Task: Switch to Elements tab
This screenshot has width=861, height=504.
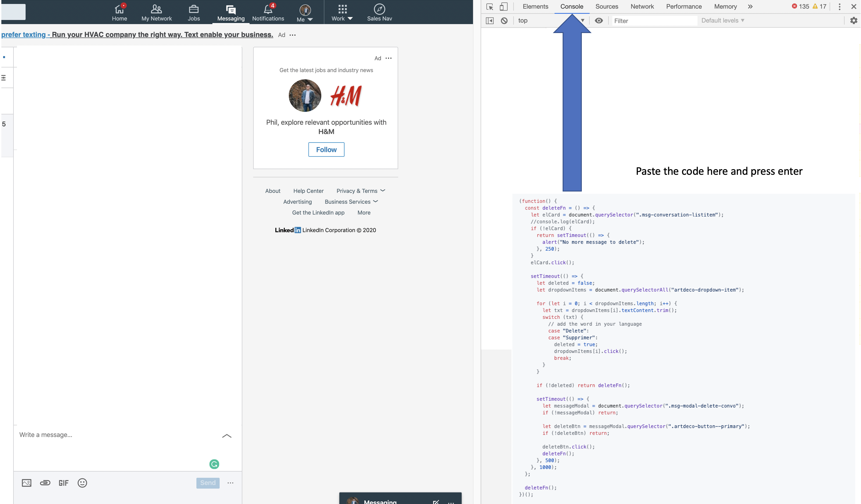Action: click(535, 6)
